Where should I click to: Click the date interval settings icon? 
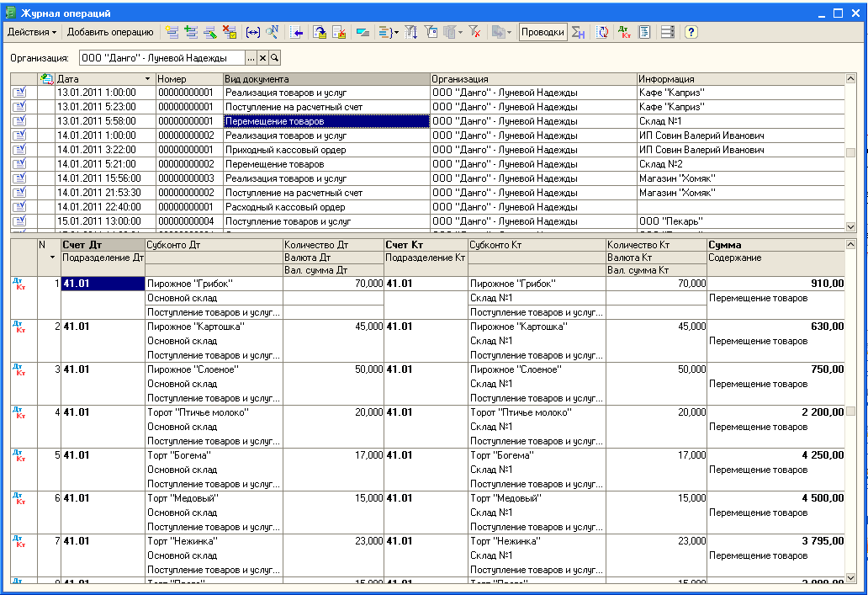click(x=253, y=32)
